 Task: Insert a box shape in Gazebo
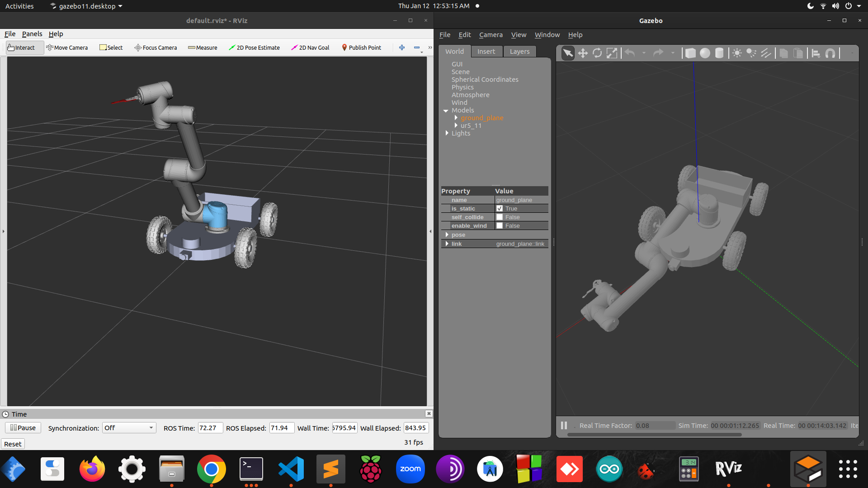[x=690, y=53]
